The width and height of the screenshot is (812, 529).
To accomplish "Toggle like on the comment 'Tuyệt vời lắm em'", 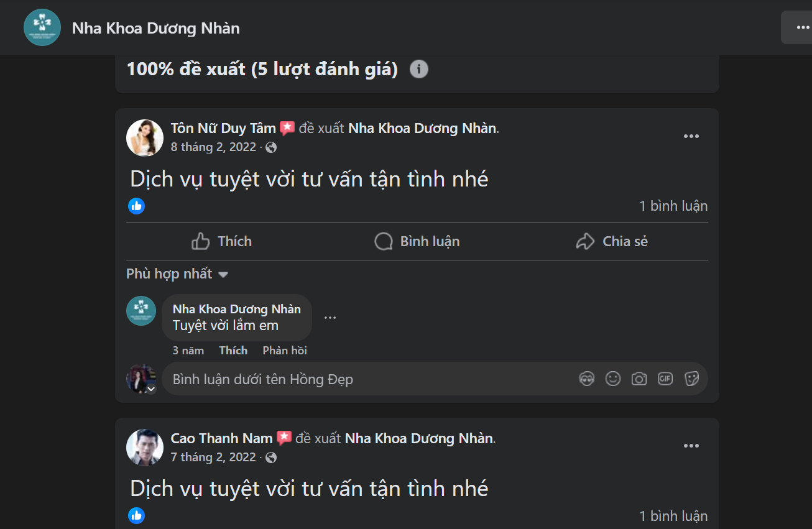I will pyautogui.click(x=233, y=350).
